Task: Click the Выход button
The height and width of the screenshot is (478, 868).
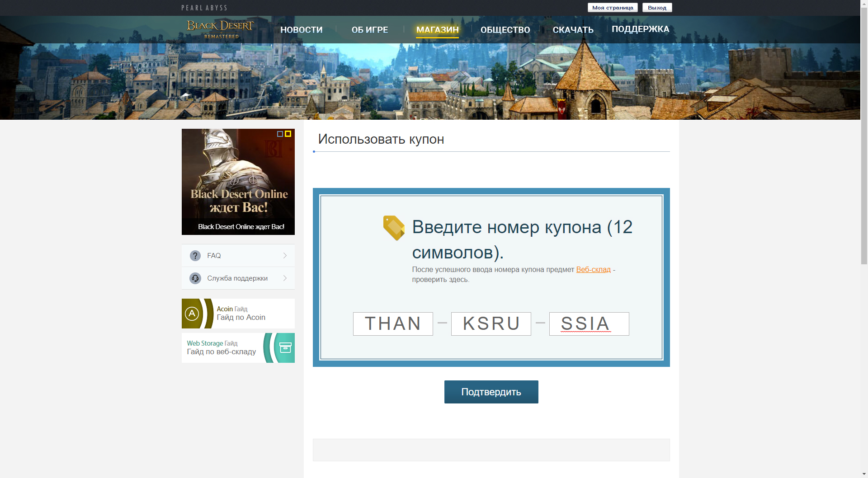Action: point(657,8)
